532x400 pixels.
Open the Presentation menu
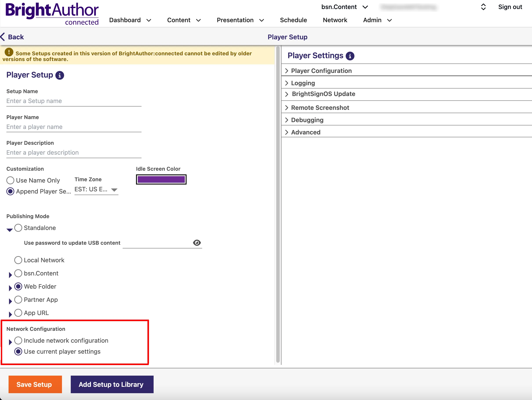(240, 20)
